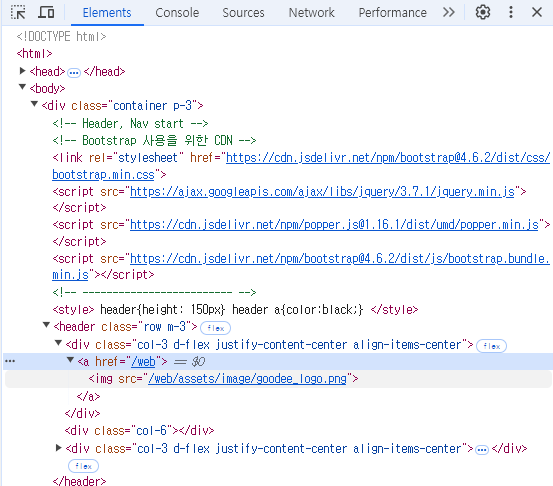Open the Sources tab
The image size is (553, 486).
243,13
